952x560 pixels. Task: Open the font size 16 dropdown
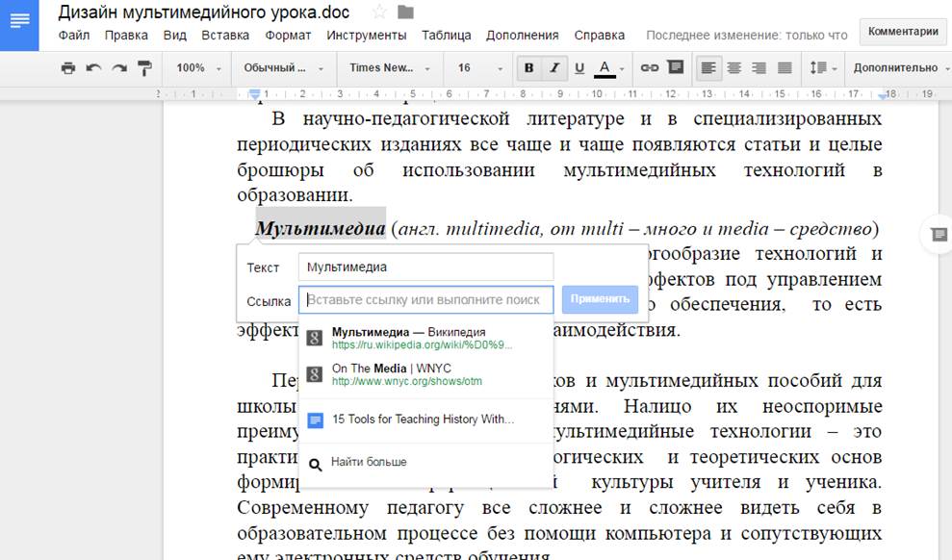[478, 68]
